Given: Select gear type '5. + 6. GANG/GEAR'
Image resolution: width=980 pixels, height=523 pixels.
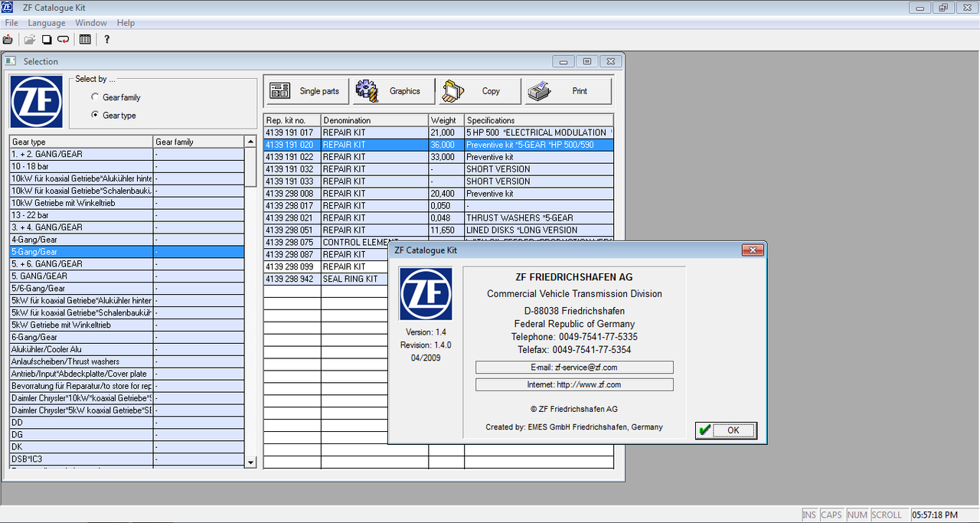Looking at the screenshot, I should click(127, 264).
